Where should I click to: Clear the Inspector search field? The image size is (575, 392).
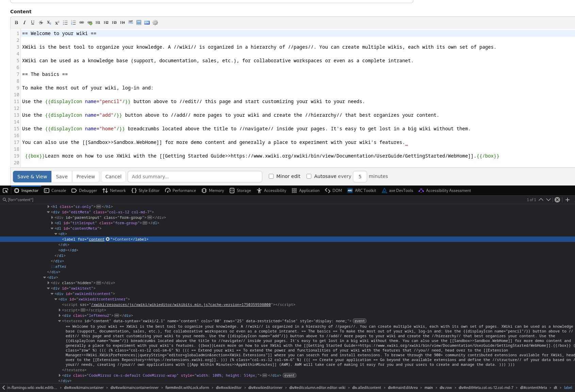(557, 200)
